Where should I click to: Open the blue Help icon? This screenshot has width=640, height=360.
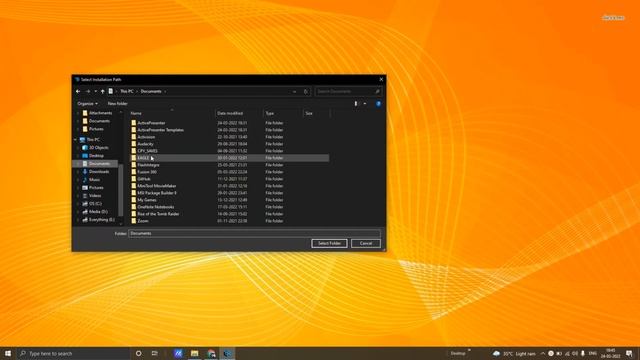[x=378, y=104]
